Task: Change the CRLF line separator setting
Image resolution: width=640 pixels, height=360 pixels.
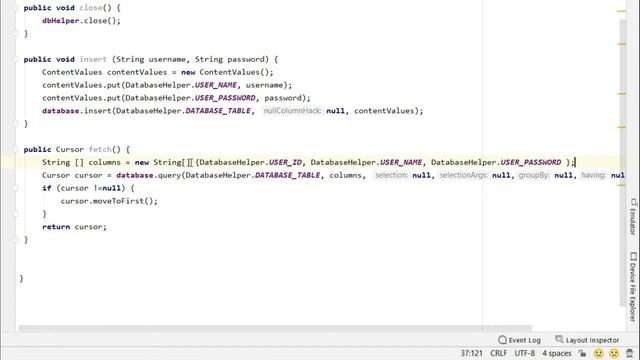Action: point(498,353)
